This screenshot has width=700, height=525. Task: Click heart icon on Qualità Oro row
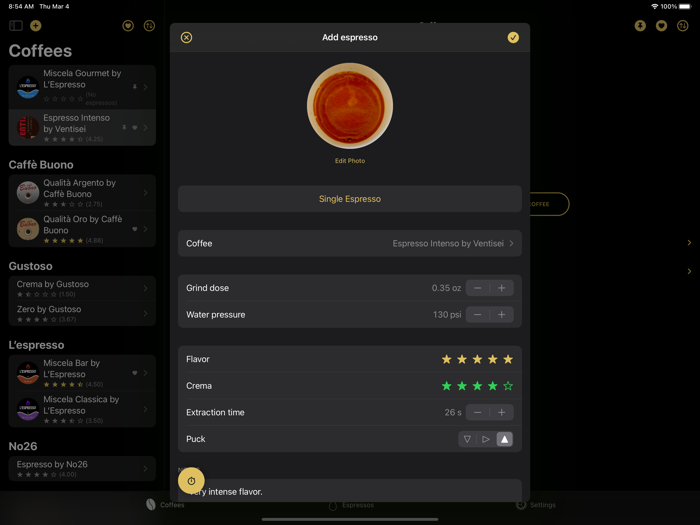[x=135, y=229]
